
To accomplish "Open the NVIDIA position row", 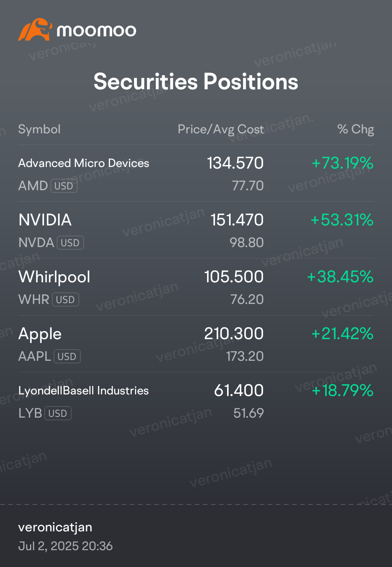I will pos(196,230).
